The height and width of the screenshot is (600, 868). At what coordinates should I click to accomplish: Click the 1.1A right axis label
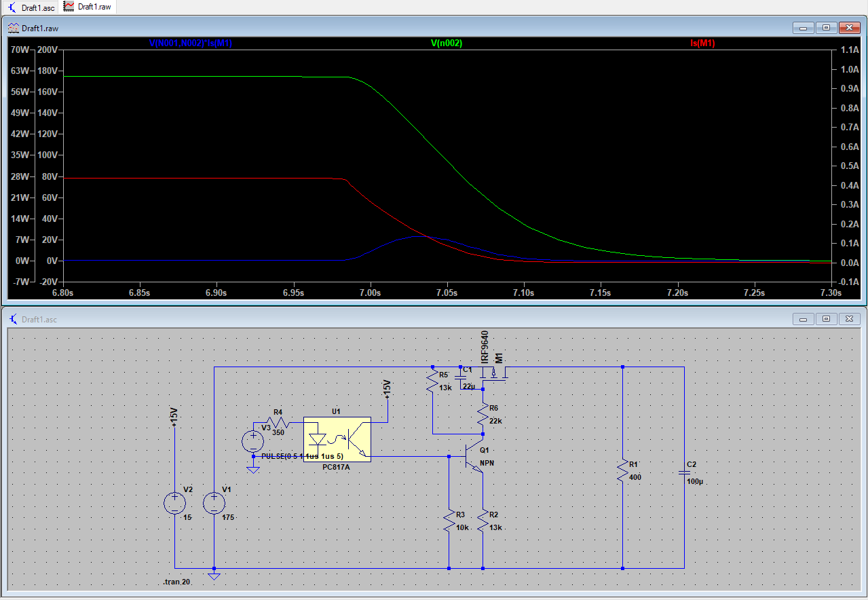click(x=850, y=50)
